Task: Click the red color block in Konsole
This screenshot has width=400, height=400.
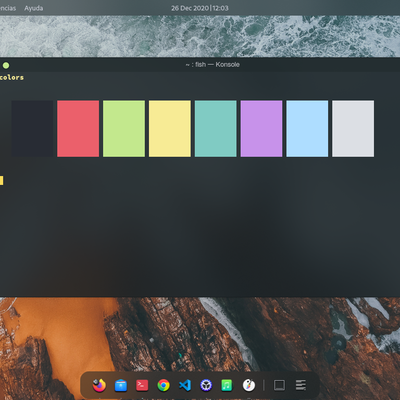Action: (78, 129)
